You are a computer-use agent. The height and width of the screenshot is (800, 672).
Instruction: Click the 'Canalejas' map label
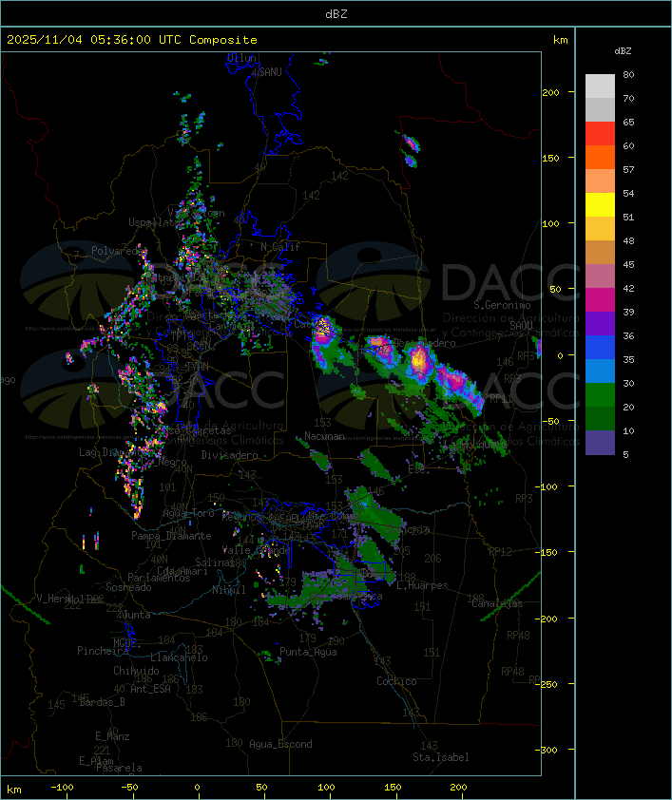(x=497, y=604)
